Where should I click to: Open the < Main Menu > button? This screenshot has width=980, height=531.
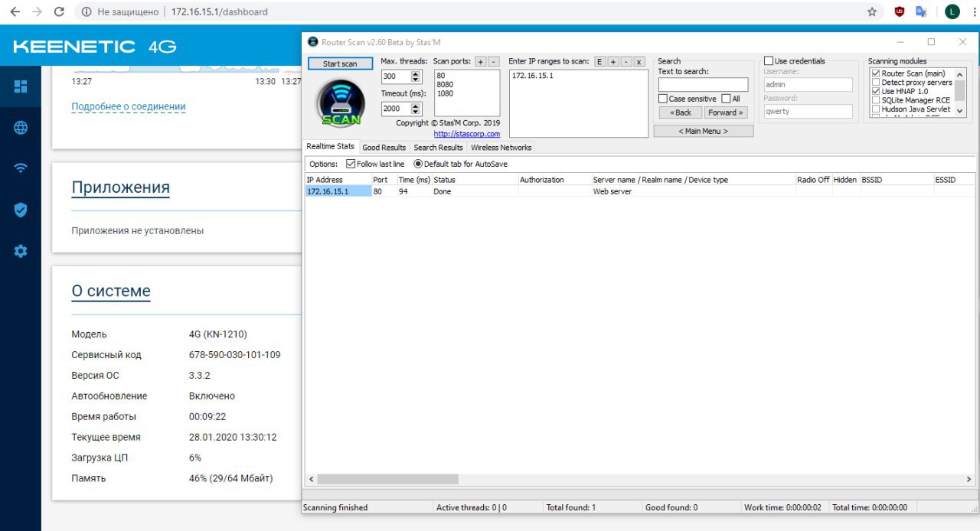pyautogui.click(x=704, y=131)
